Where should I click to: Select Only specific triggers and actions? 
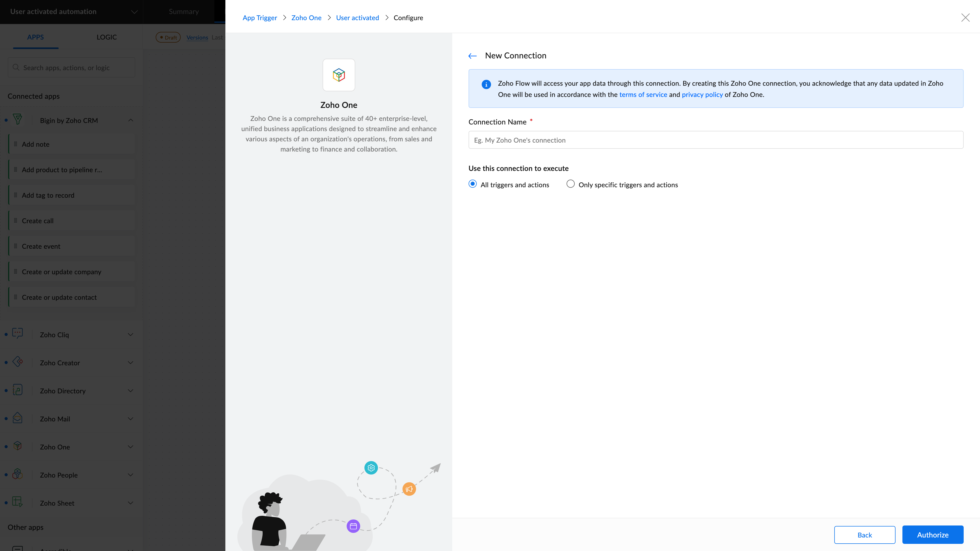(x=570, y=184)
